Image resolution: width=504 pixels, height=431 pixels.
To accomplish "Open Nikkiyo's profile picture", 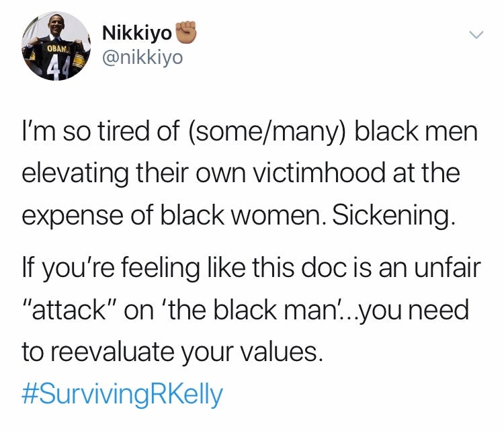I will pyautogui.click(x=56, y=46).
